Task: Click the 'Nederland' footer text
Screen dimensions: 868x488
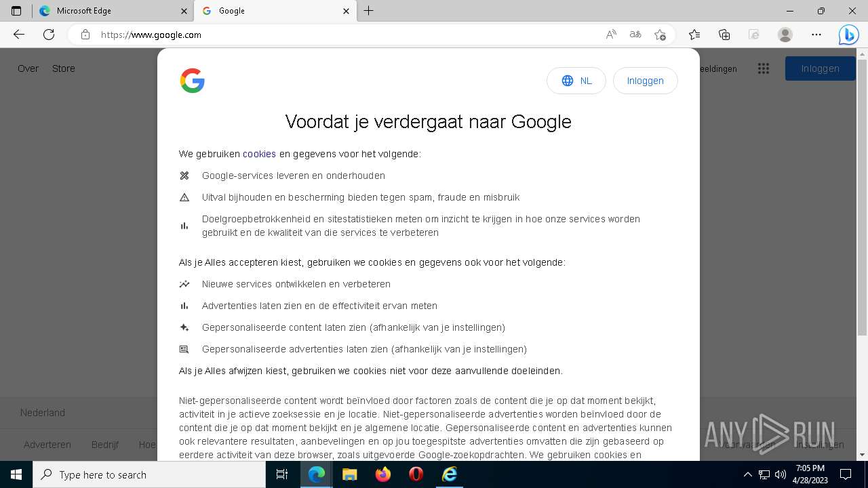Action: coord(43,413)
